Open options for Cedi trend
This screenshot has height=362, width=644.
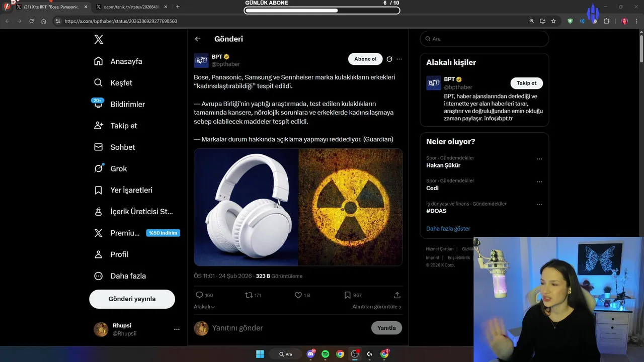point(539,182)
